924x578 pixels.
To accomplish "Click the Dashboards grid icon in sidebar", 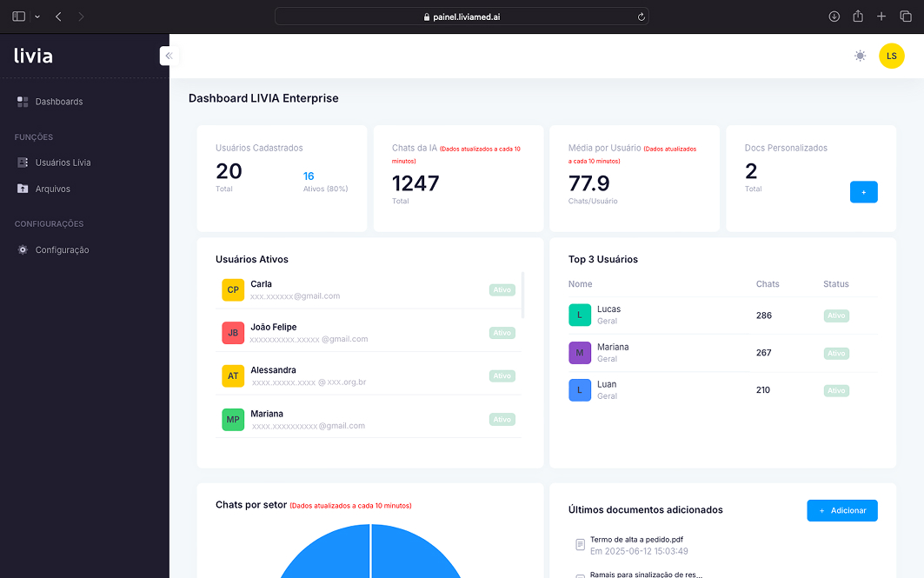I will coord(23,102).
